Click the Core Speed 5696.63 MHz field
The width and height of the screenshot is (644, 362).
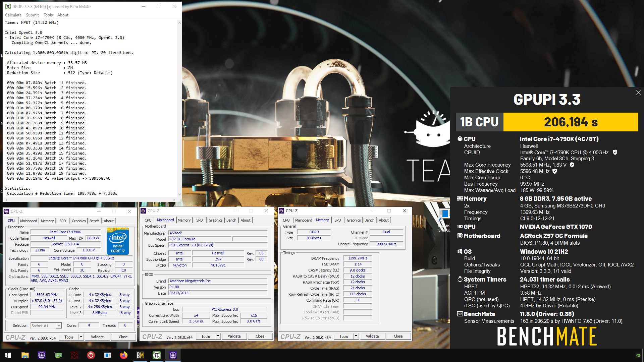pos(47,295)
